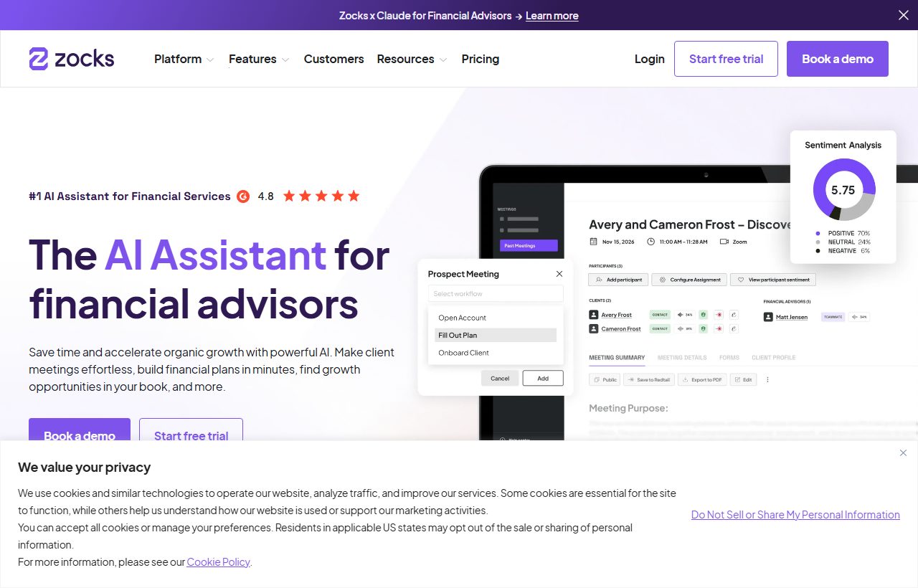Close the cookie privacy notice
The width and height of the screenshot is (918, 588).
903,452
